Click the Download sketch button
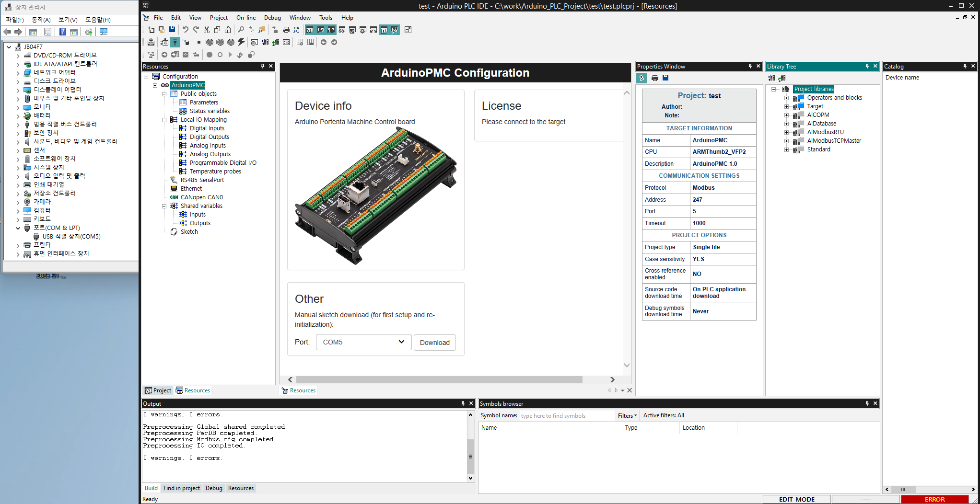980x504 pixels. 435,343
